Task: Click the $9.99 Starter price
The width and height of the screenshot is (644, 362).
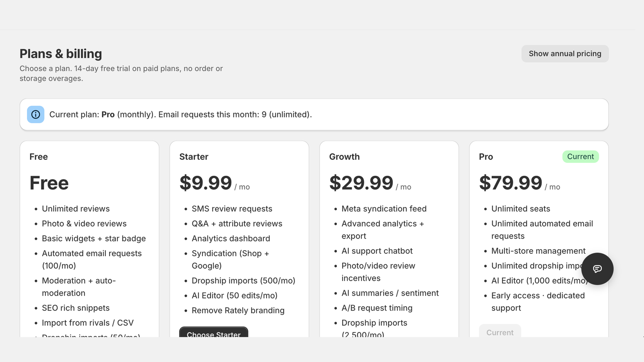Action: (x=206, y=183)
